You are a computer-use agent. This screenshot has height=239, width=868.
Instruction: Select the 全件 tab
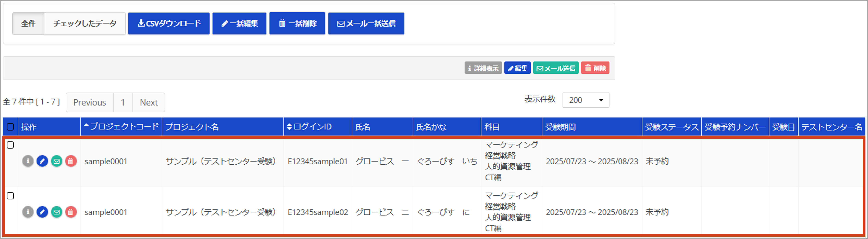(28, 24)
